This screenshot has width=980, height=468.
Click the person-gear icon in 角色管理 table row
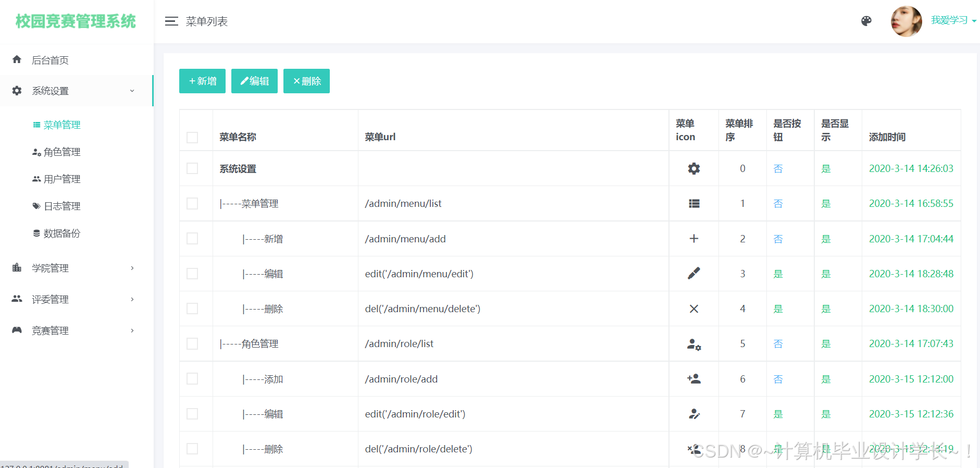[x=694, y=344]
